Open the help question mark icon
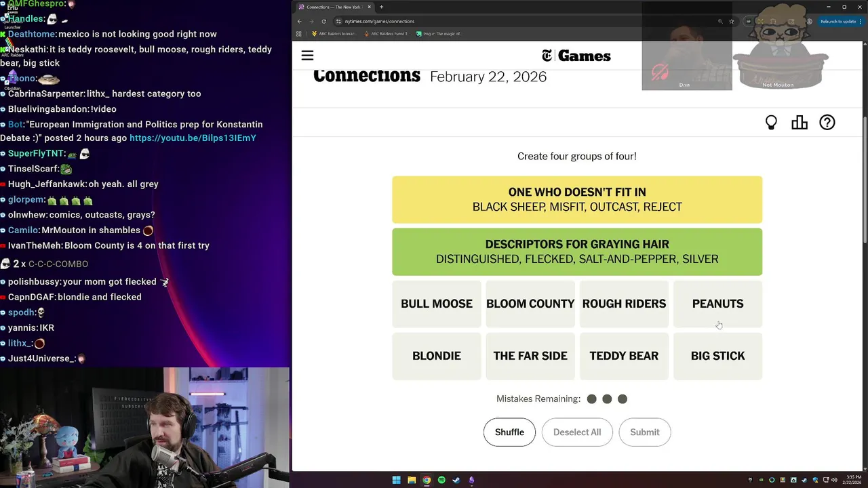The width and height of the screenshot is (868, 488). coord(827,123)
